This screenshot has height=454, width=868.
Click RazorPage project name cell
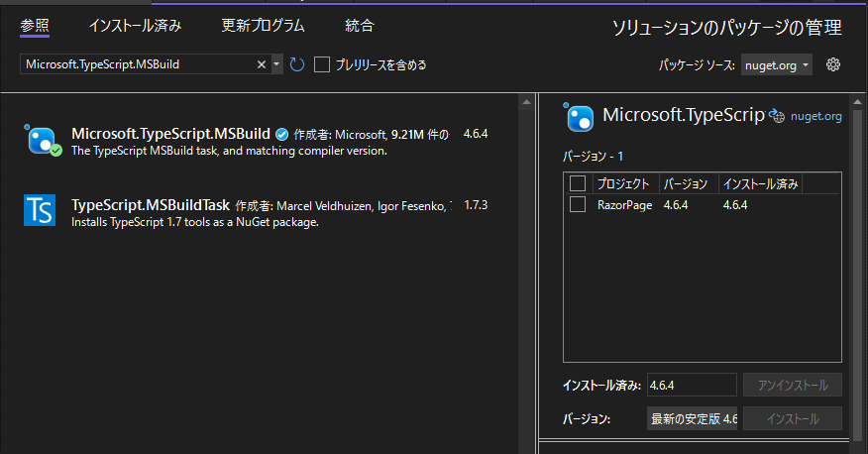[x=624, y=205]
